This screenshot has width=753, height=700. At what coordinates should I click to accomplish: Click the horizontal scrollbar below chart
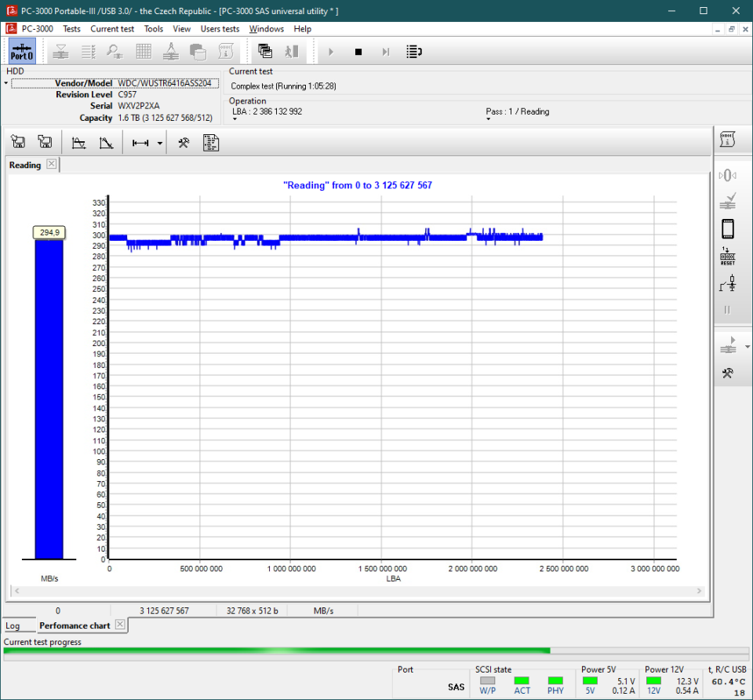(x=357, y=591)
